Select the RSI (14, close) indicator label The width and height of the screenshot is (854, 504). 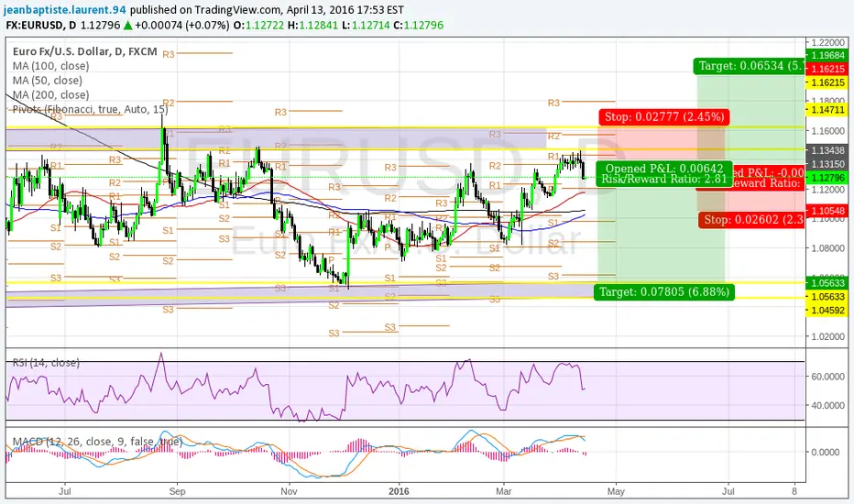pyautogui.click(x=46, y=363)
